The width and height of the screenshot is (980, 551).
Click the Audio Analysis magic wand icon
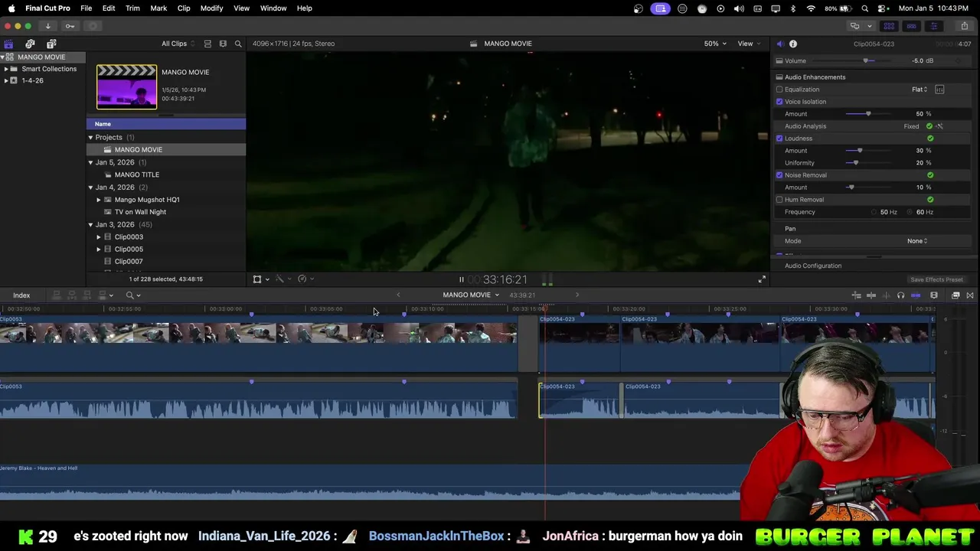(939, 126)
